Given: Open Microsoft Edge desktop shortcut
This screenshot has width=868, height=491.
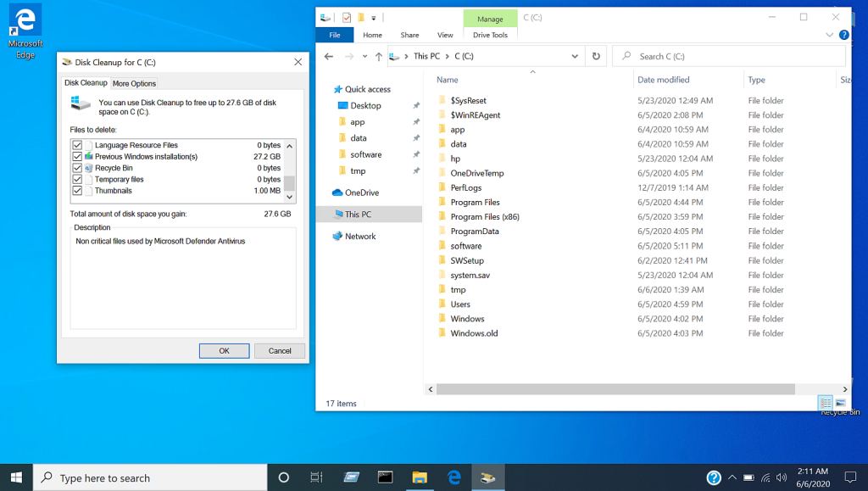Looking at the screenshot, I should coord(25,31).
